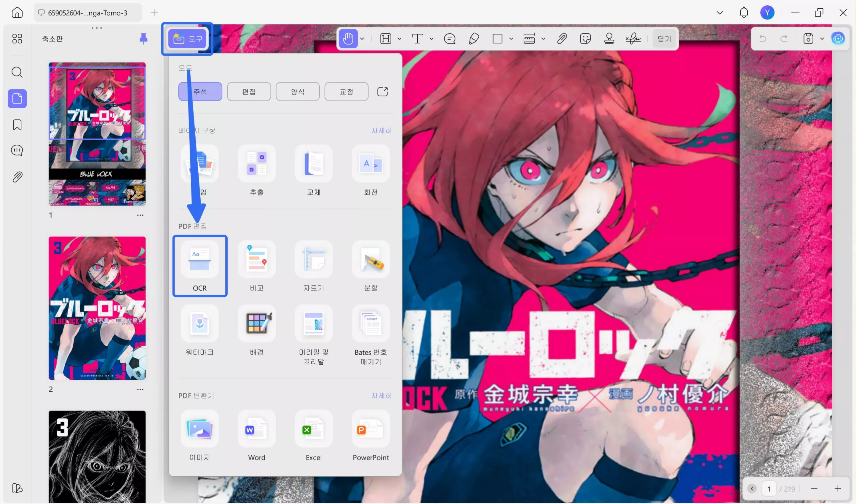Open the comments list panel
This screenshot has width=856, height=504.
click(17, 150)
